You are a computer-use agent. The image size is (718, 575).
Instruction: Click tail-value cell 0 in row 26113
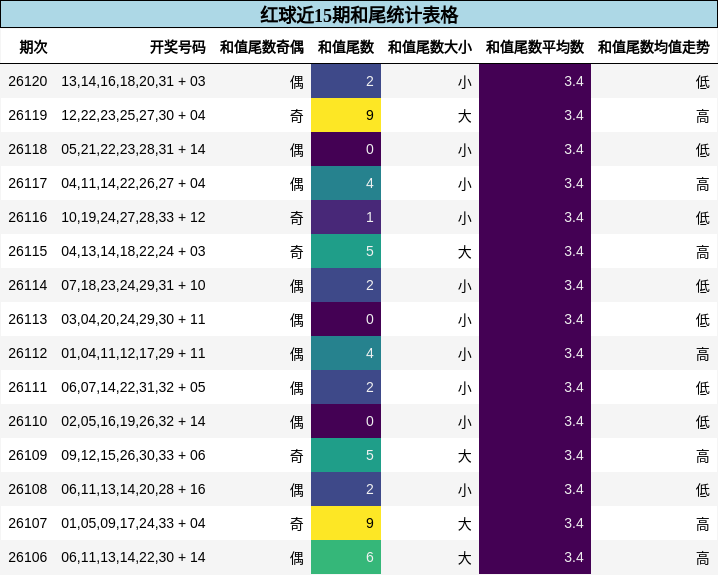pos(346,319)
